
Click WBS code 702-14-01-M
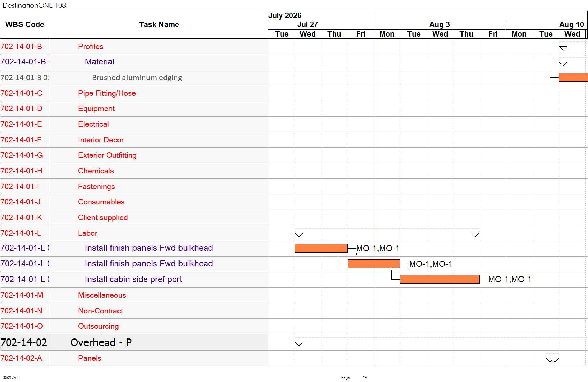click(x=22, y=295)
